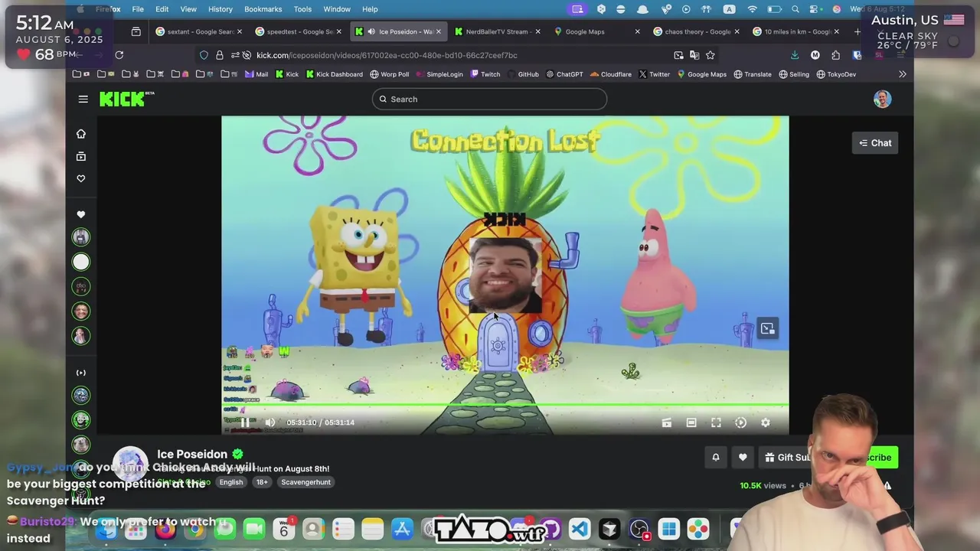Viewport: 980px width, 551px height.
Task: Open the Kick hamburger sidebar menu
Action: pos(83,99)
